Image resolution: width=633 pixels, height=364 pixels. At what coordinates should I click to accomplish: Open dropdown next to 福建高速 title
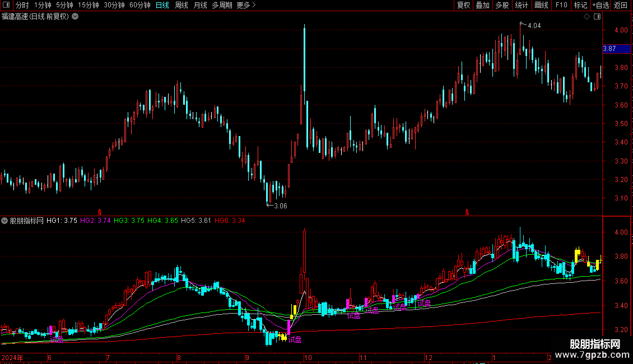click(x=75, y=17)
